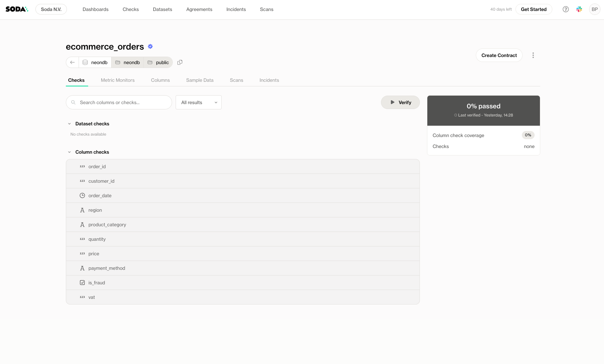This screenshot has height=364, width=604.
Task: Open the order_date column row
Action: pos(243,195)
